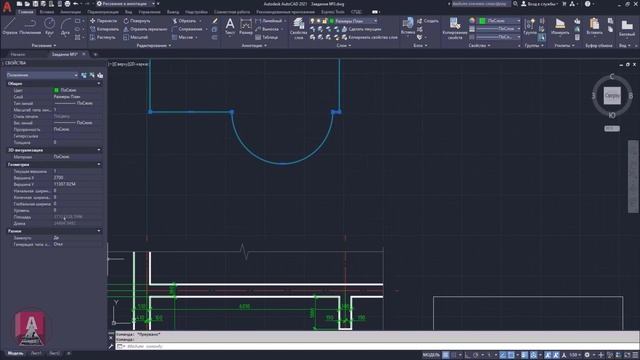Click the Обрезать (Trim) tool
640x360 pixels.
[x=183, y=21]
